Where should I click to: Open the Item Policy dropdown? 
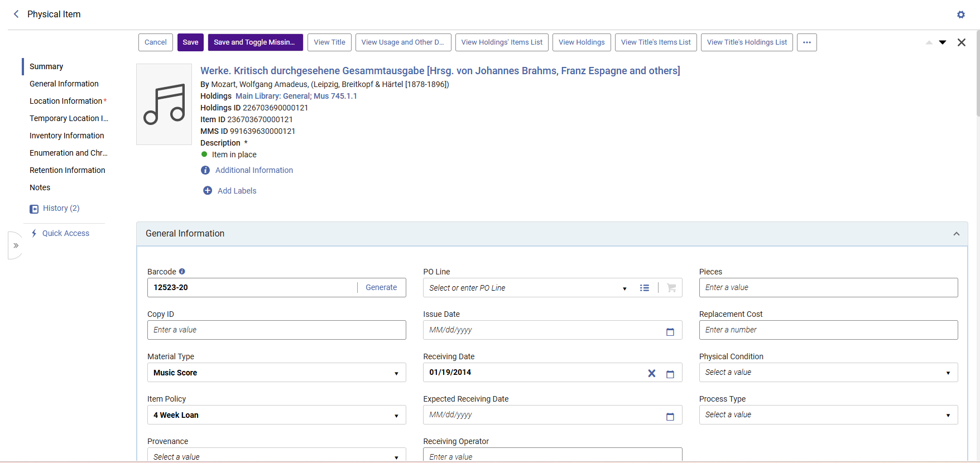click(x=277, y=415)
